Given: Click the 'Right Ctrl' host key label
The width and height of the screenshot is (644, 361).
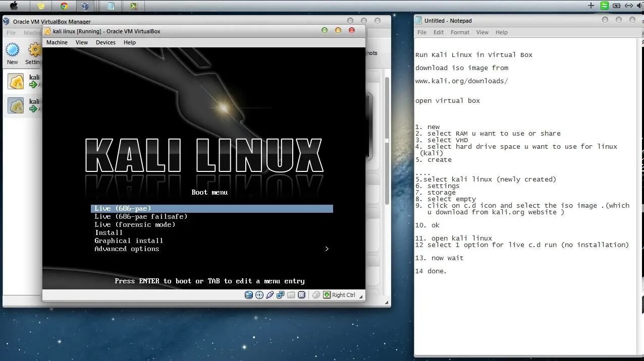Looking at the screenshot, I should [344, 295].
